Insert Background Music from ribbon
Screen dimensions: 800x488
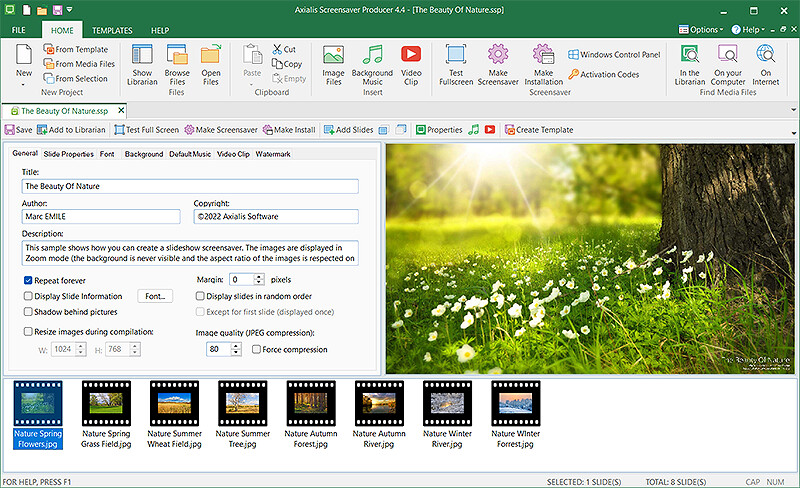tap(372, 64)
